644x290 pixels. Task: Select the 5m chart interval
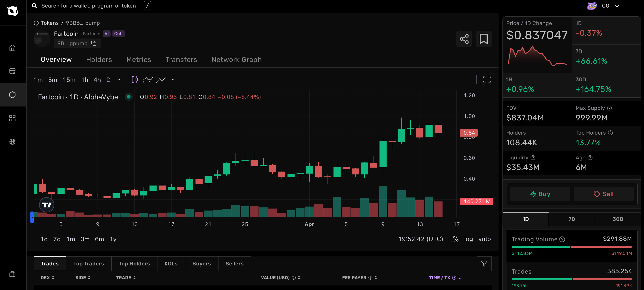pos(52,80)
